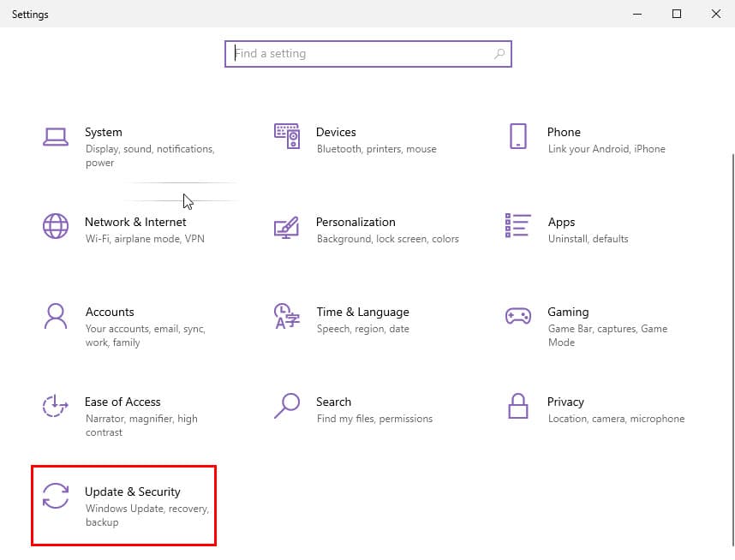Click 'Windows Update, recovery, backup' description
Image resolution: width=735 pixels, height=560 pixels.
147,515
